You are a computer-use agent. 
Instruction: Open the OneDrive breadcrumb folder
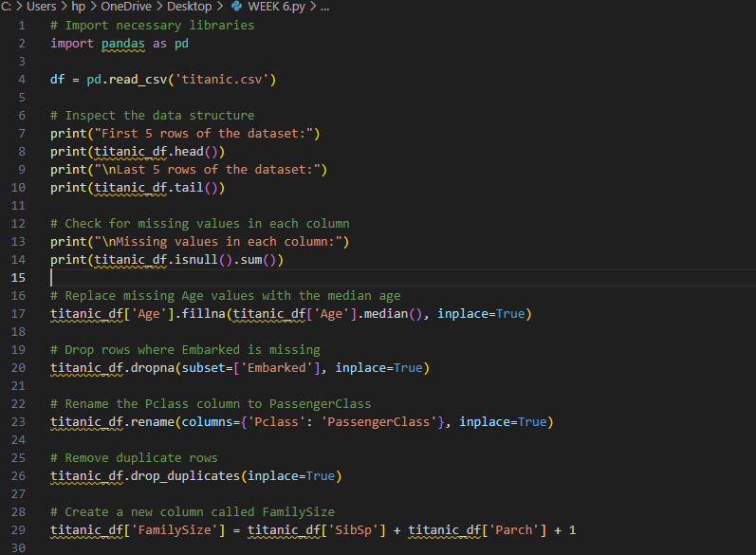(126, 7)
